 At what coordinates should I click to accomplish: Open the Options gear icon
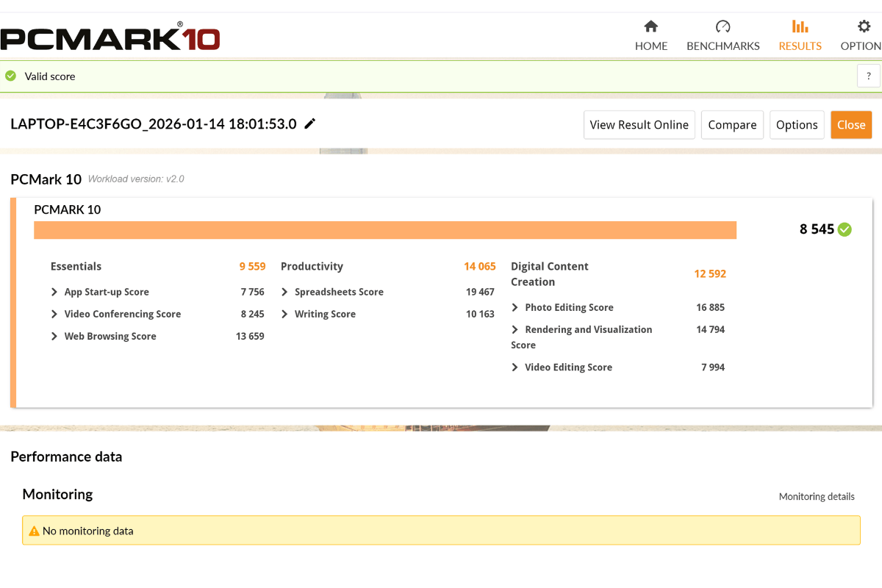[x=864, y=26]
